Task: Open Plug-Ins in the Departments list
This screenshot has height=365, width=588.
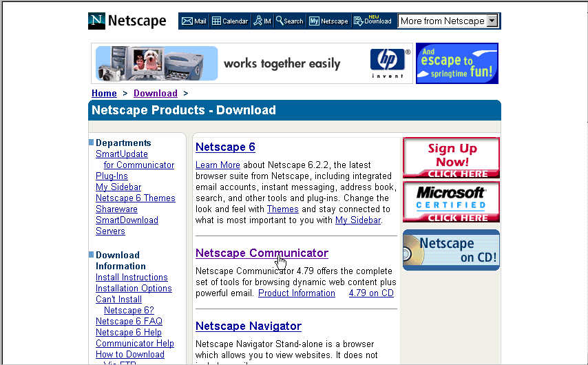Action: [x=112, y=176]
